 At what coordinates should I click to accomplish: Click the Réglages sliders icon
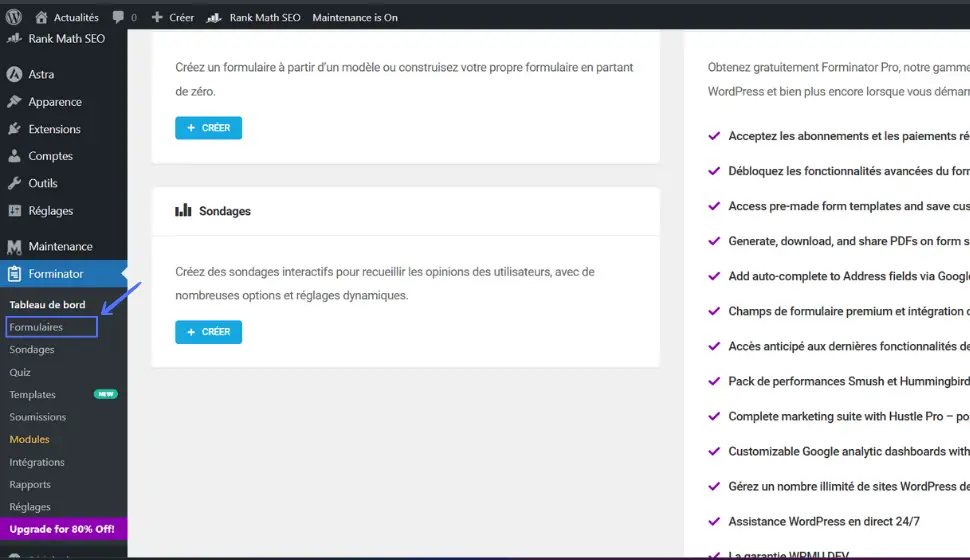14,210
